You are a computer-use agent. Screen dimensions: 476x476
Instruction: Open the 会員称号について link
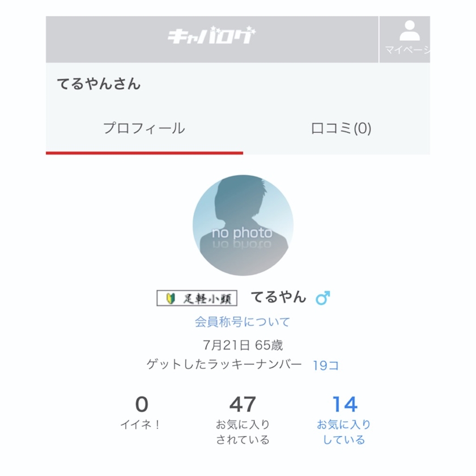coord(243,322)
